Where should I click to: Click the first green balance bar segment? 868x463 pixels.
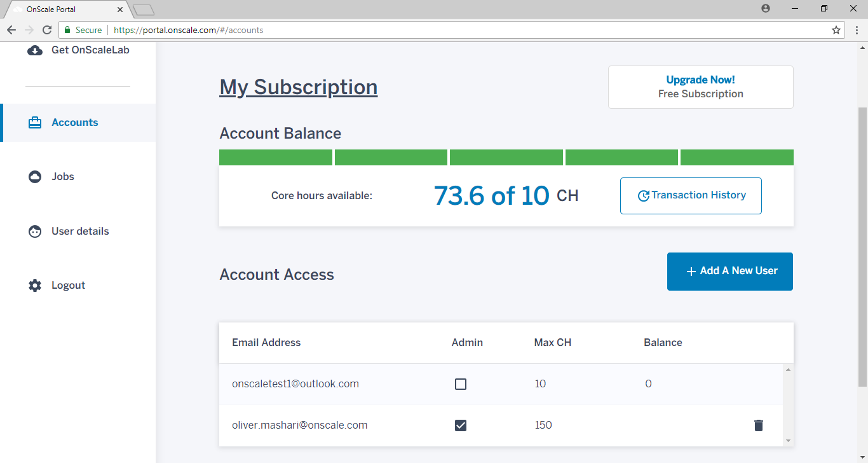pos(276,157)
